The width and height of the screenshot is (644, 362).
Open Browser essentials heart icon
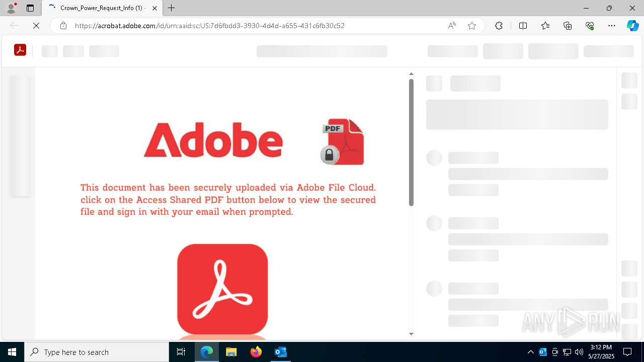[590, 26]
